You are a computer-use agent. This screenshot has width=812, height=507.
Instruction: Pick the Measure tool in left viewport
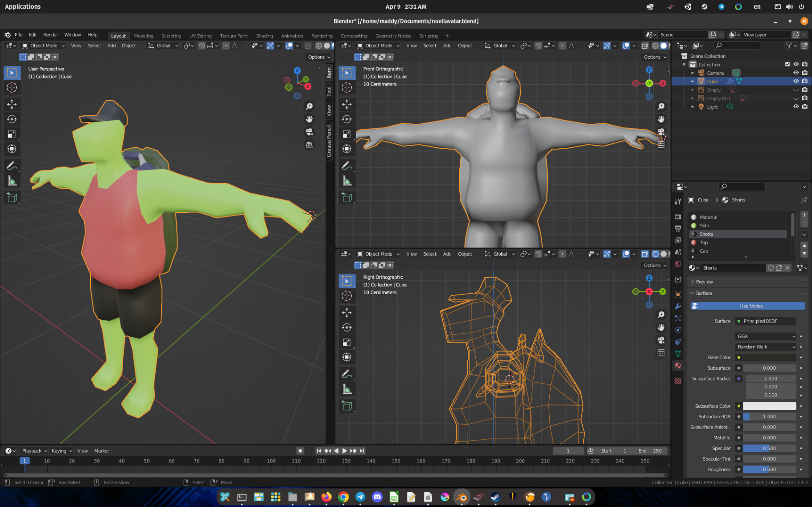tap(12, 181)
